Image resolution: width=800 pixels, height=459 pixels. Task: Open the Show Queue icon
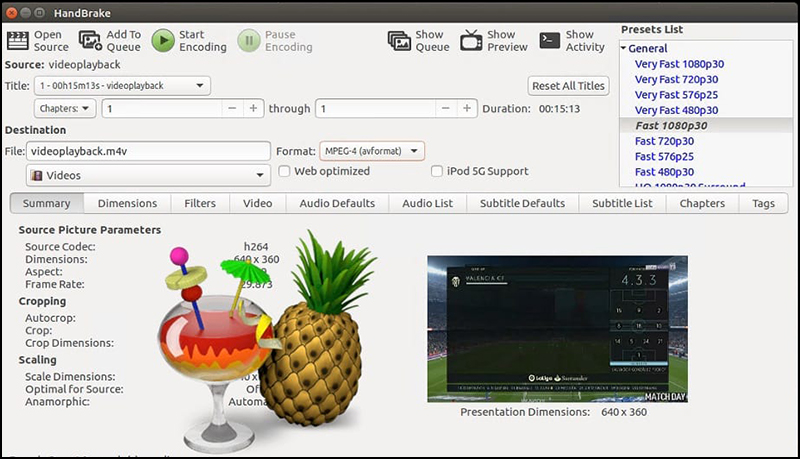pos(401,40)
